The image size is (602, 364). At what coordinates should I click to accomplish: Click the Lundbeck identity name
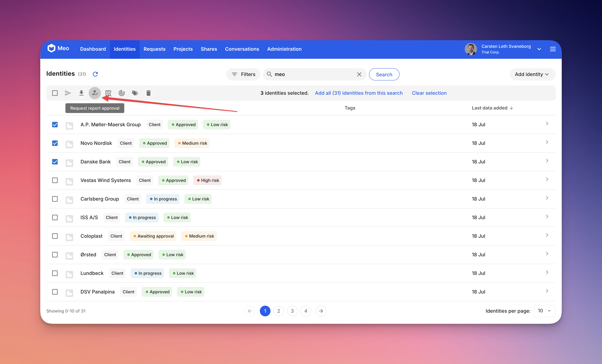92,273
